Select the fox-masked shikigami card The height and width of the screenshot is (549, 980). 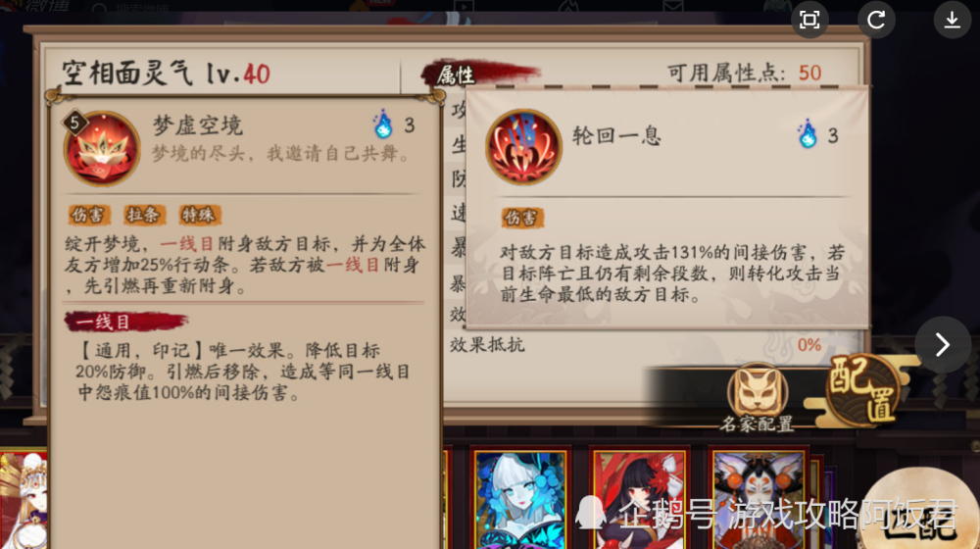(x=759, y=498)
